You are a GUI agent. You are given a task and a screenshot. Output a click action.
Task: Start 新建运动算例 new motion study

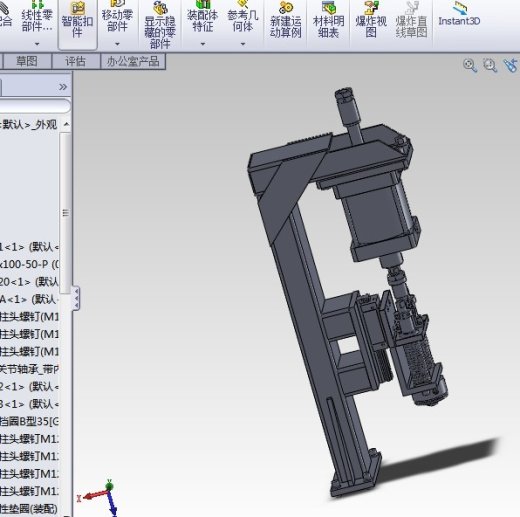click(285, 20)
